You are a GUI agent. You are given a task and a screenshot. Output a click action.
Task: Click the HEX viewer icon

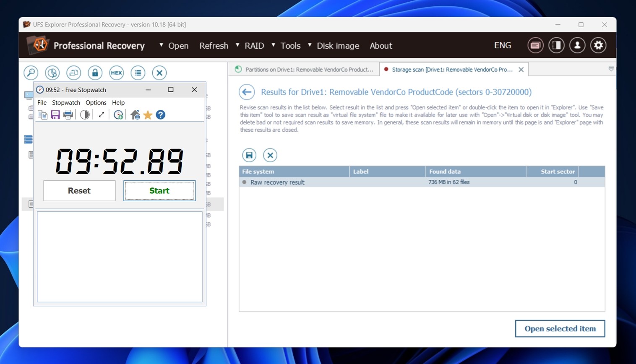point(116,73)
